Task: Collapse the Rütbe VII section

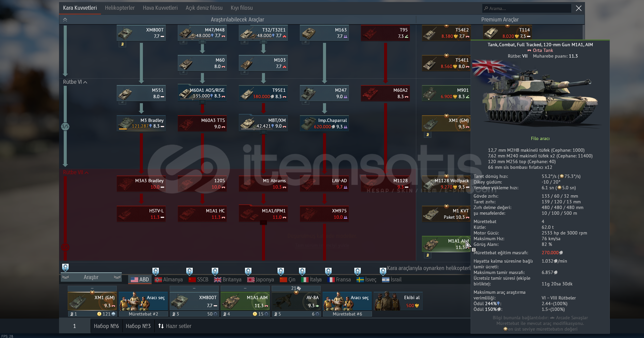Action: [x=75, y=173]
